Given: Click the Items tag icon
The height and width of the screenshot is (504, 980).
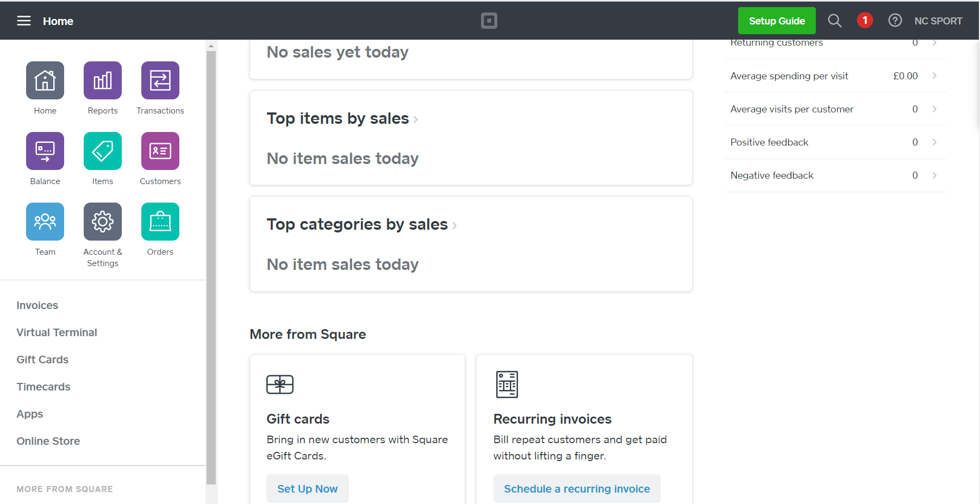Looking at the screenshot, I should pyautogui.click(x=102, y=151).
